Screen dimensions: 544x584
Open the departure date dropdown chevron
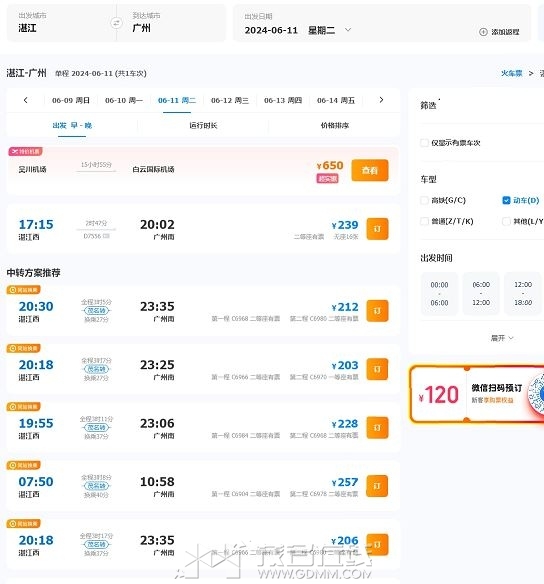pyautogui.click(x=348, y=29)
